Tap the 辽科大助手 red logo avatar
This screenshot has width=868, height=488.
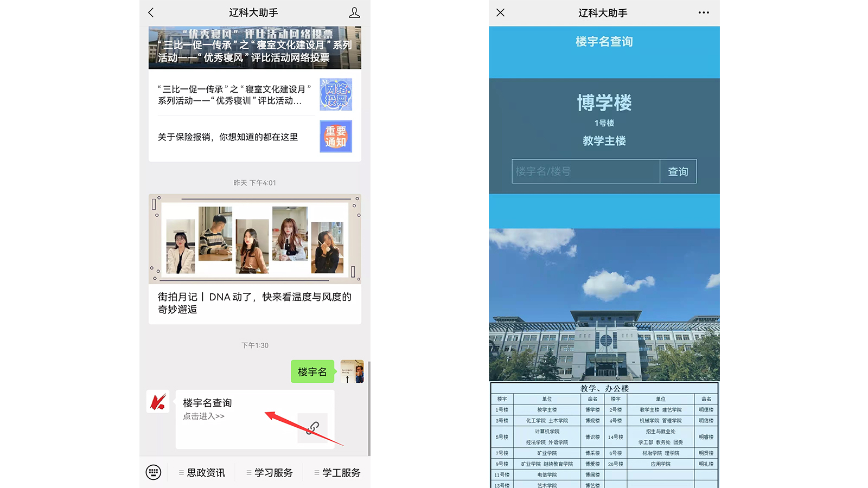(x=158, y=402)
